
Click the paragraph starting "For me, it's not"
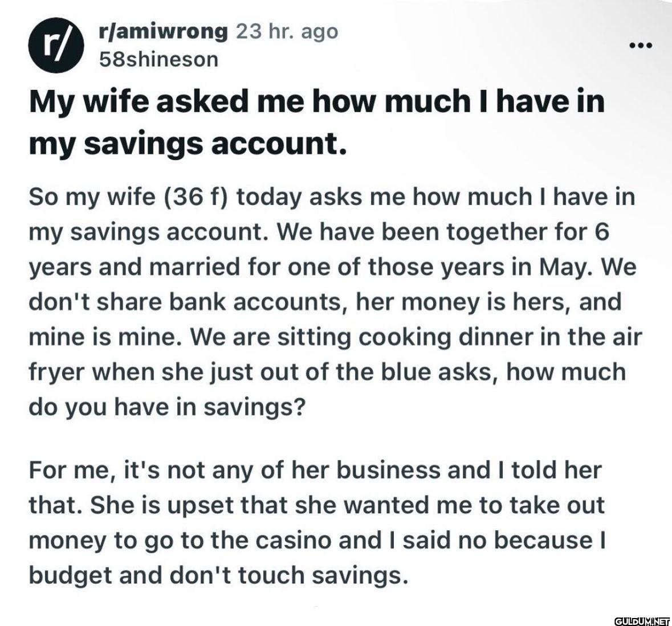tap(316, 523)
